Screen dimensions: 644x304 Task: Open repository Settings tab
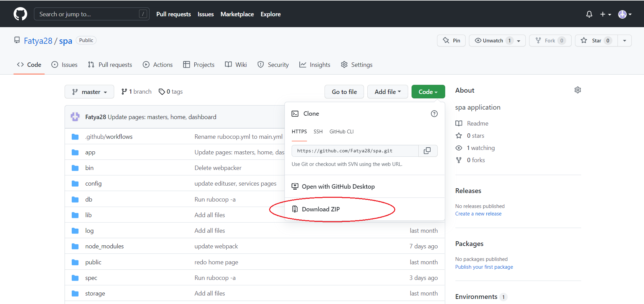pyautogui.click(x=357, y=64)
